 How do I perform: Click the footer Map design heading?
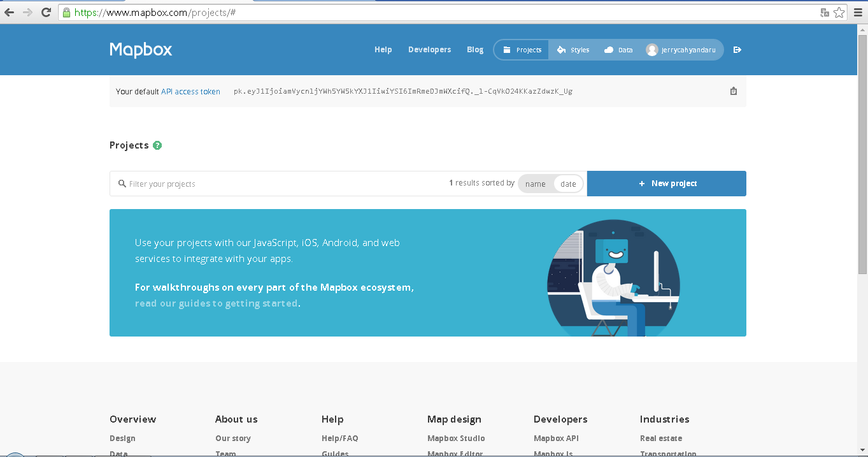[x=454, y=419]
